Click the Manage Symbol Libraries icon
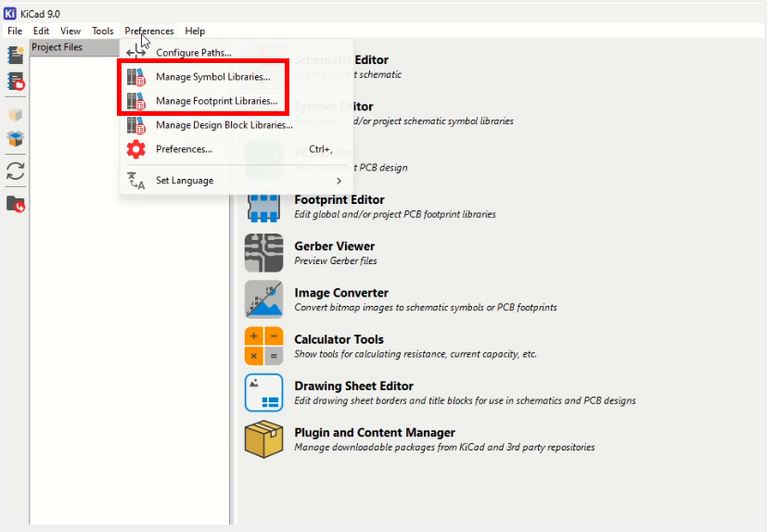This screenshot has height=532, width=767. (136, 77)
